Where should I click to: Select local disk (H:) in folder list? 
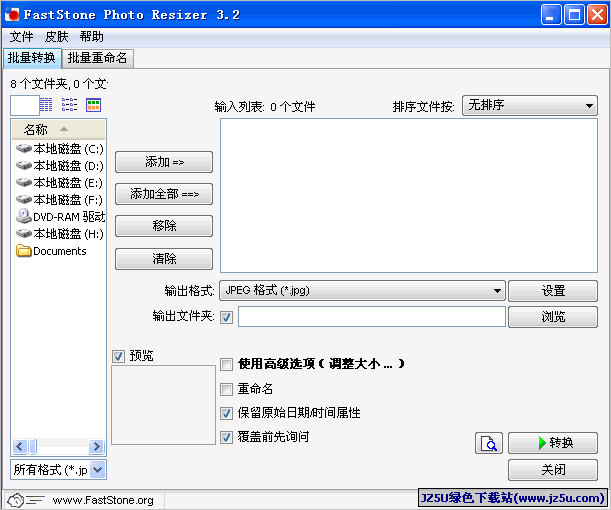coord(60,234)
